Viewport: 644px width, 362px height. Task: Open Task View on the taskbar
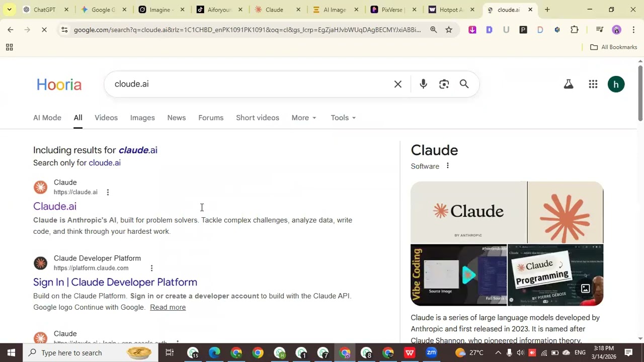coord(170,352)
